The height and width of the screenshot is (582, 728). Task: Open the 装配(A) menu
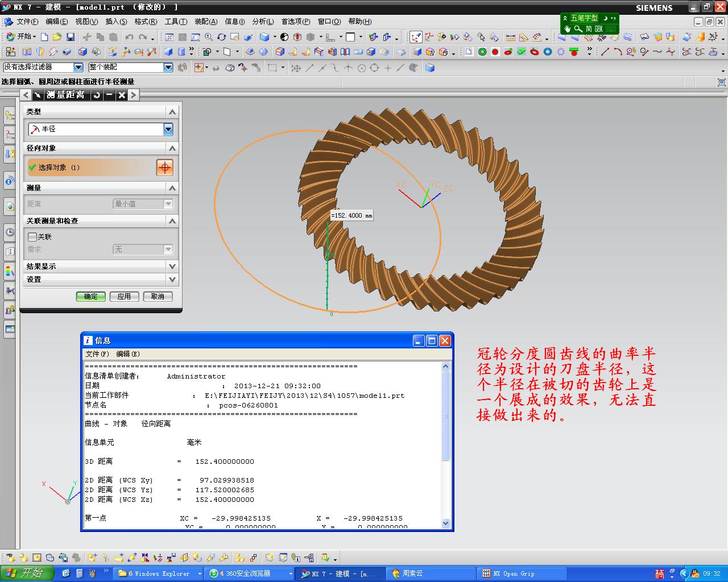tap(206, 22)
